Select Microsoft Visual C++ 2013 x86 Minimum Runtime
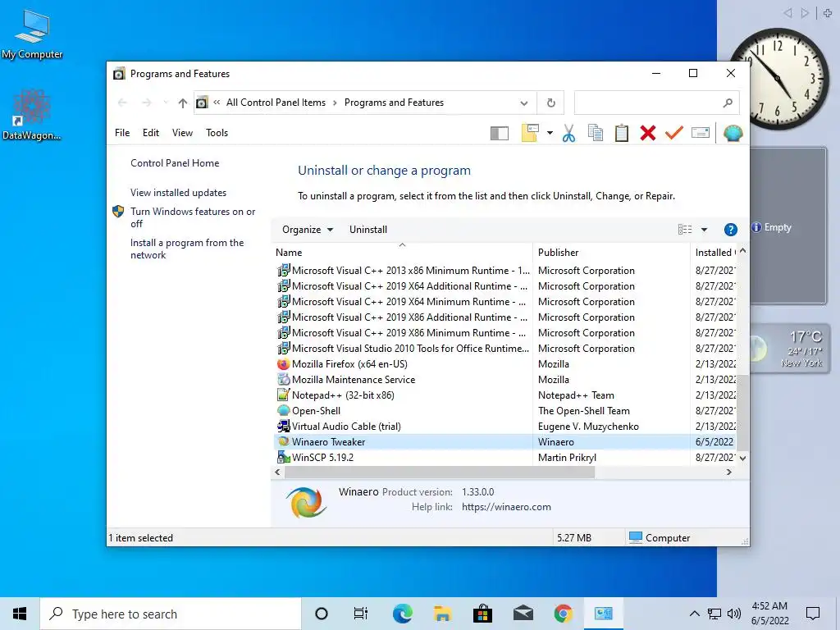This screenshot has width=840, height=630. pyautogui.click(x=504, y=271)
